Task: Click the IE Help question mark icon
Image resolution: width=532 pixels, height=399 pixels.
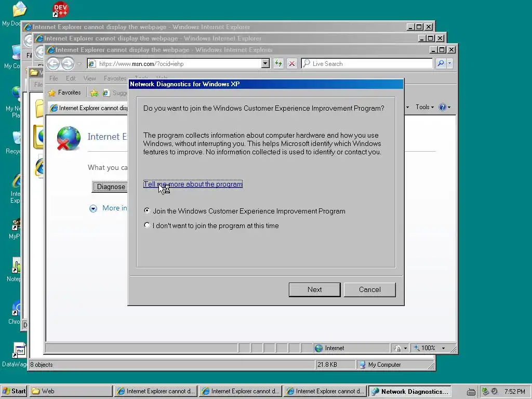Action: 443,107
